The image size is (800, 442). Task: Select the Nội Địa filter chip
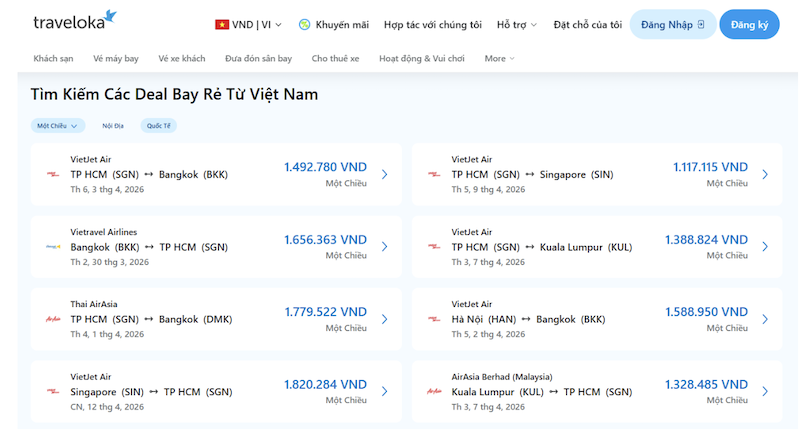[x=113, y=126]
